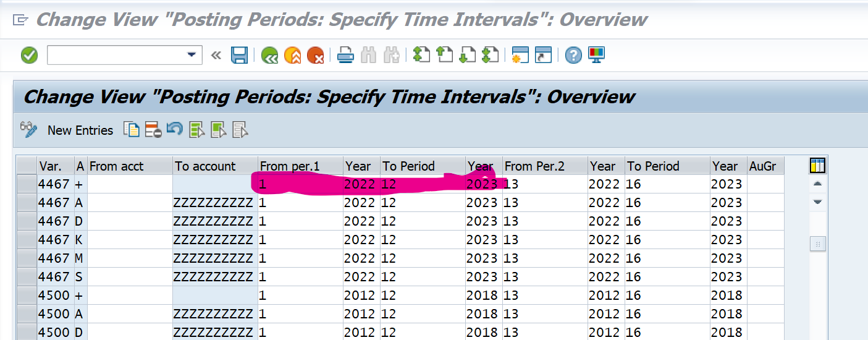Click To account ZZZZZZZZZZ in 4467 S row

point(215,277)
